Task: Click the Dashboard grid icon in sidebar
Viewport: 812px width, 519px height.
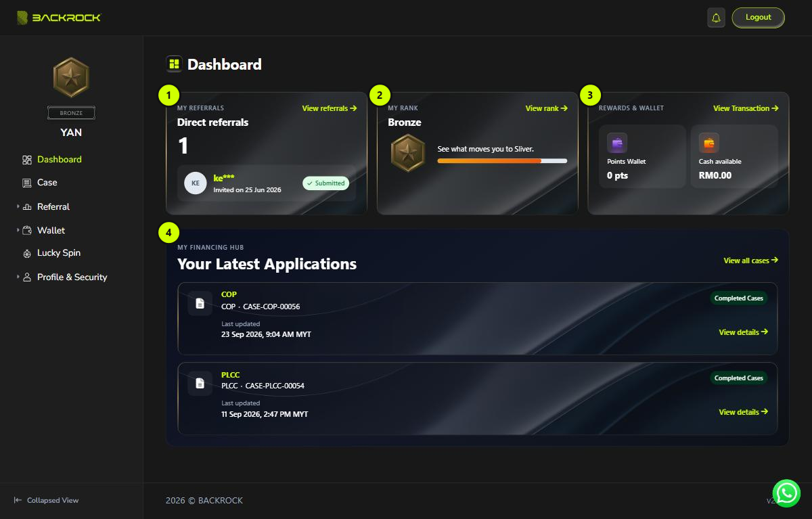Action: 27,160
